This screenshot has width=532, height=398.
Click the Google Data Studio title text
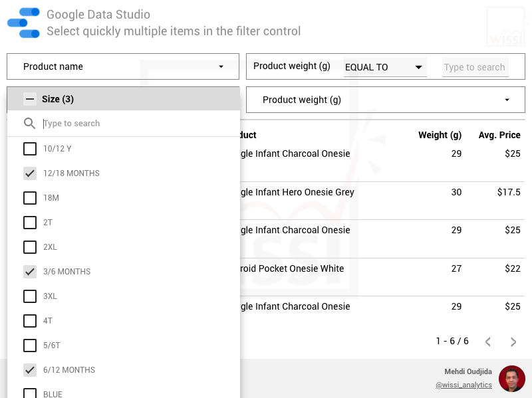point(98,15)
